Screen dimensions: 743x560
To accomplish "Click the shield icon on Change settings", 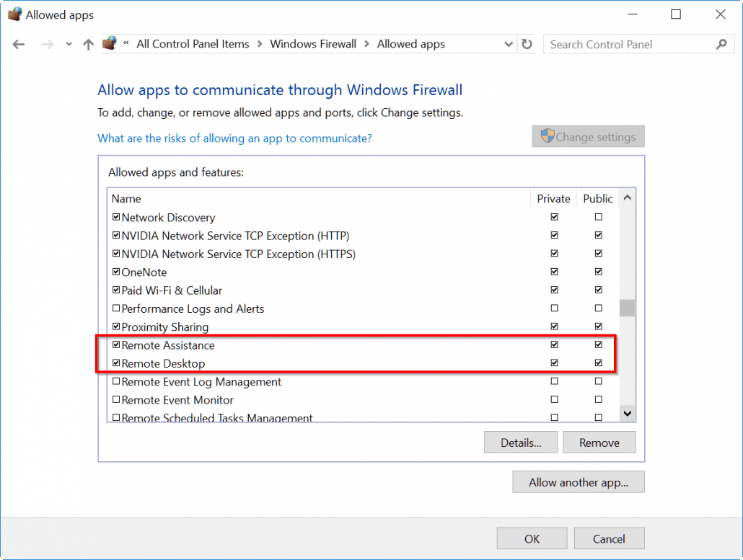I will tap(549, 135).
